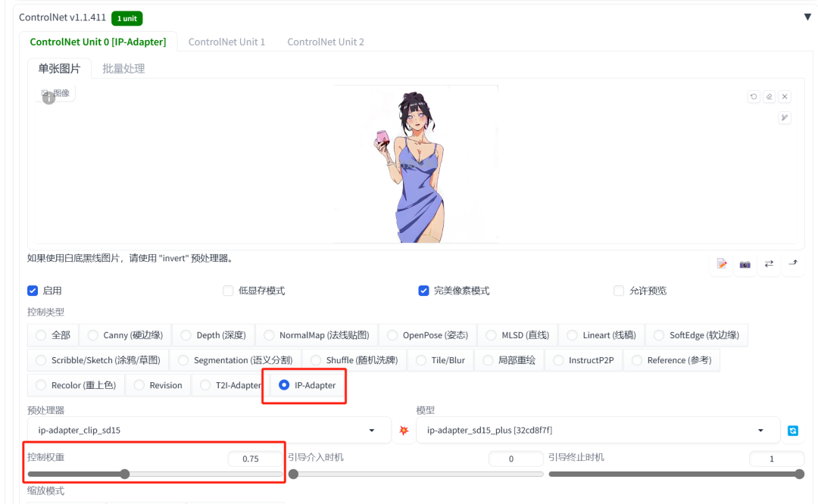The width and height of the screenshot is (818, 504).
Task: Open the 模型 ip-adapter_sd15_plus dropdown
Action: coord(598,430)
